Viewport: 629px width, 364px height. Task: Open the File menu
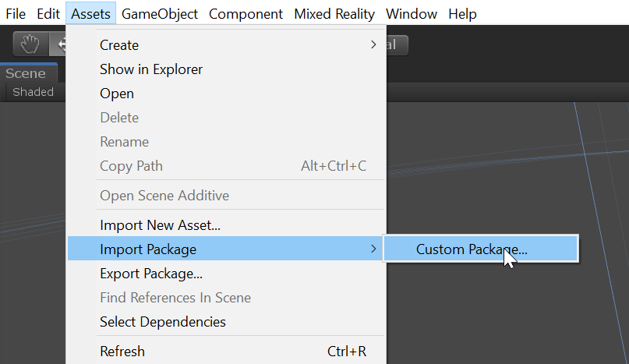(16, 14)
